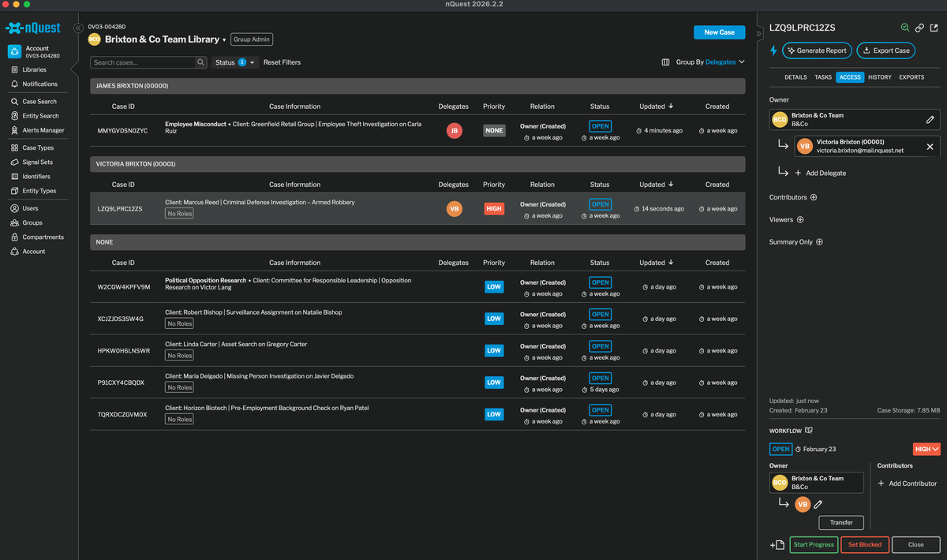Switch to the HISTORY tab
Screen dimensions: 947x560
click(880, 77)
